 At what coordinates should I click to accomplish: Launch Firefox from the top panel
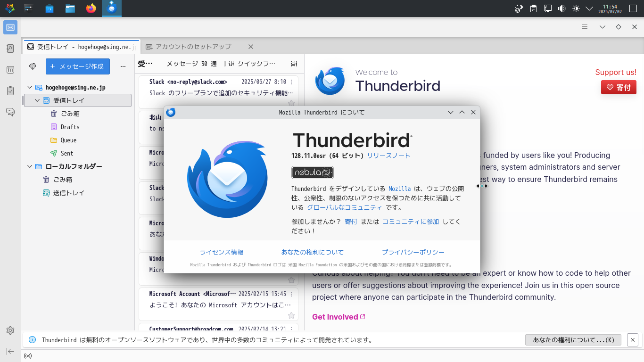tap(91, 8)
